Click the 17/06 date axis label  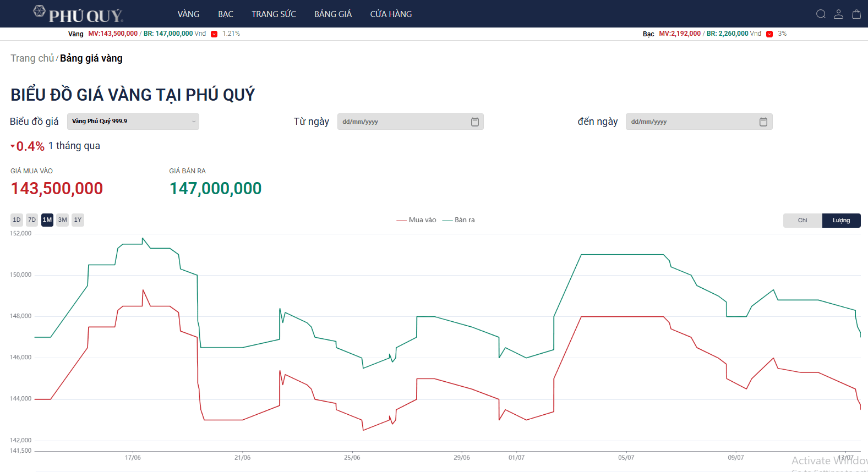tap(133, 458)
